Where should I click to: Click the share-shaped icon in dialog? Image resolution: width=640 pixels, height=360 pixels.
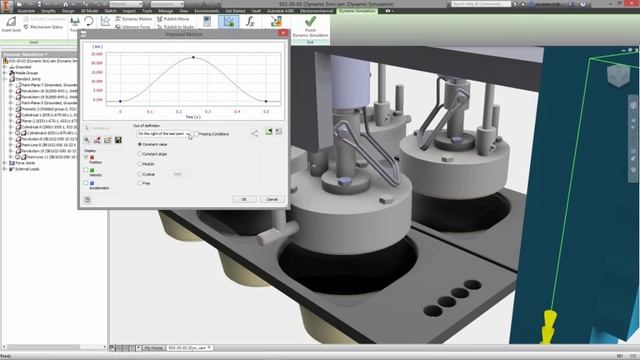[x=254, y=133]
